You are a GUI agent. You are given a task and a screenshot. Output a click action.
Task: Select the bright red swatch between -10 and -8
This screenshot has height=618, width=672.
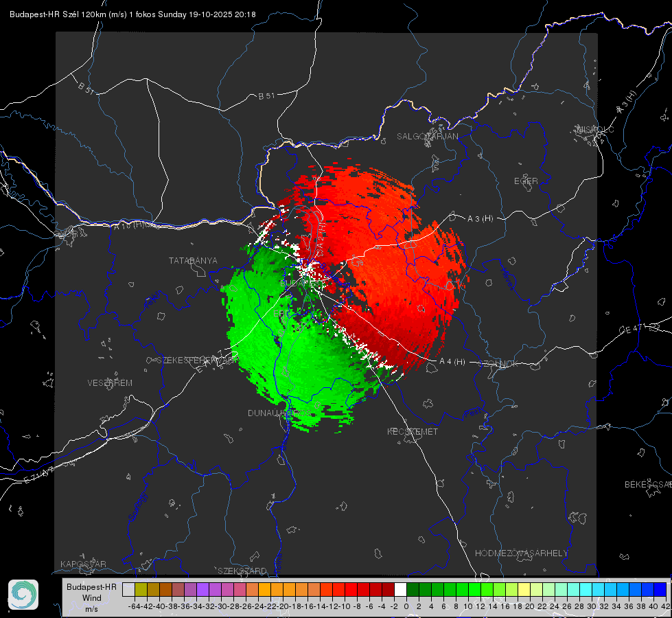351,590
